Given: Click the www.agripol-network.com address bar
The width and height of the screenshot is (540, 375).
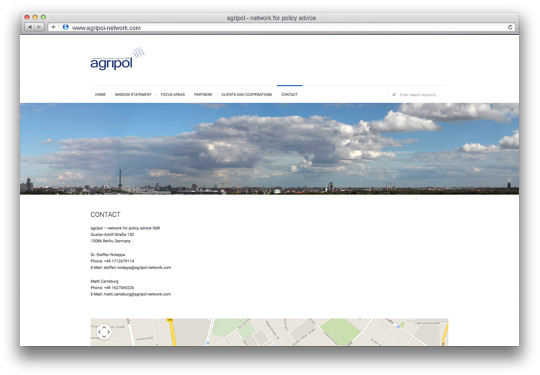Looking at the screenshot, I should click(x=282, y=28).
